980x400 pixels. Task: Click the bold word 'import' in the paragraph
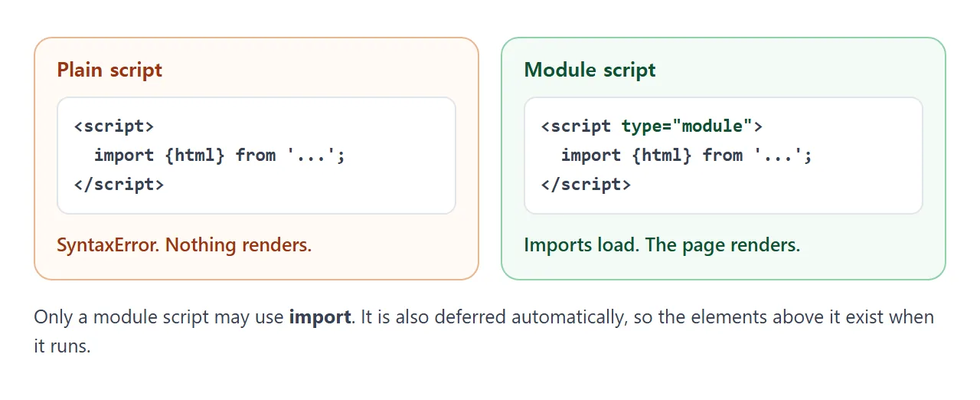click(x=320, y=316)
